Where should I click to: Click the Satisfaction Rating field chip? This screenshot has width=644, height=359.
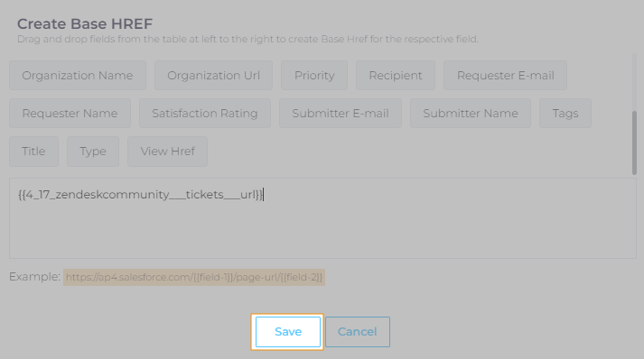pos(205,114)
